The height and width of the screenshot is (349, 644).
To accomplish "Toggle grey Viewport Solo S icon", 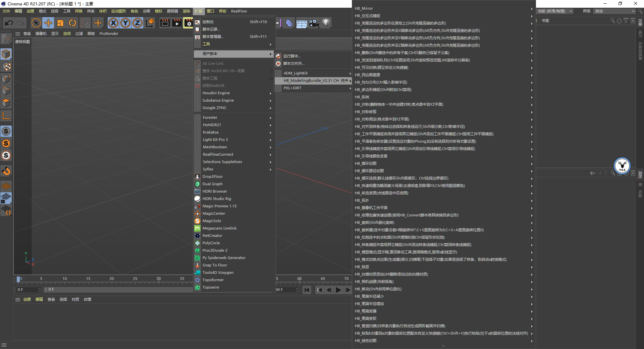I will (6, 131).
